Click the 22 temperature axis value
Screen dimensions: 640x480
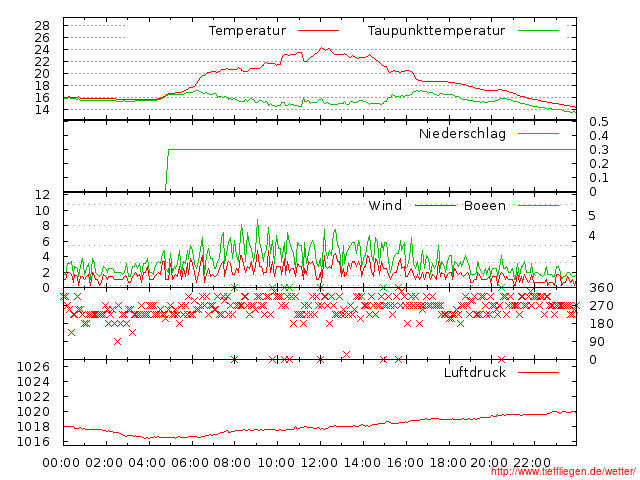click(x=42, y=62)
